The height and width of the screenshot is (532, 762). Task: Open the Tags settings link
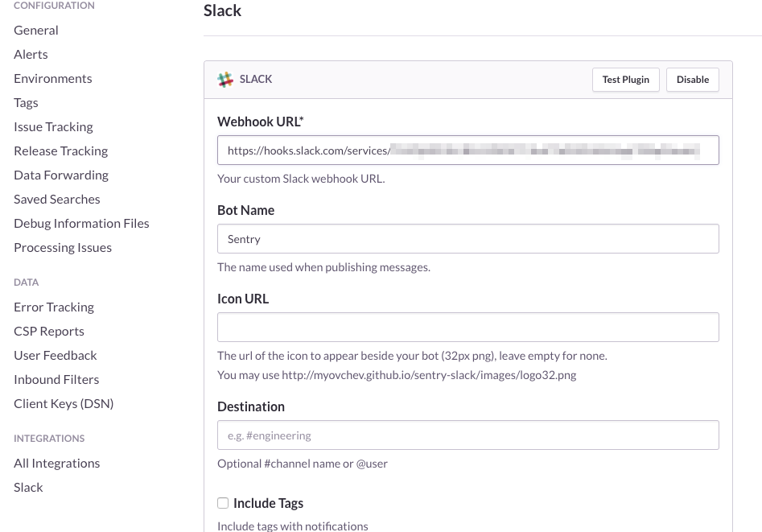point(26,102)
